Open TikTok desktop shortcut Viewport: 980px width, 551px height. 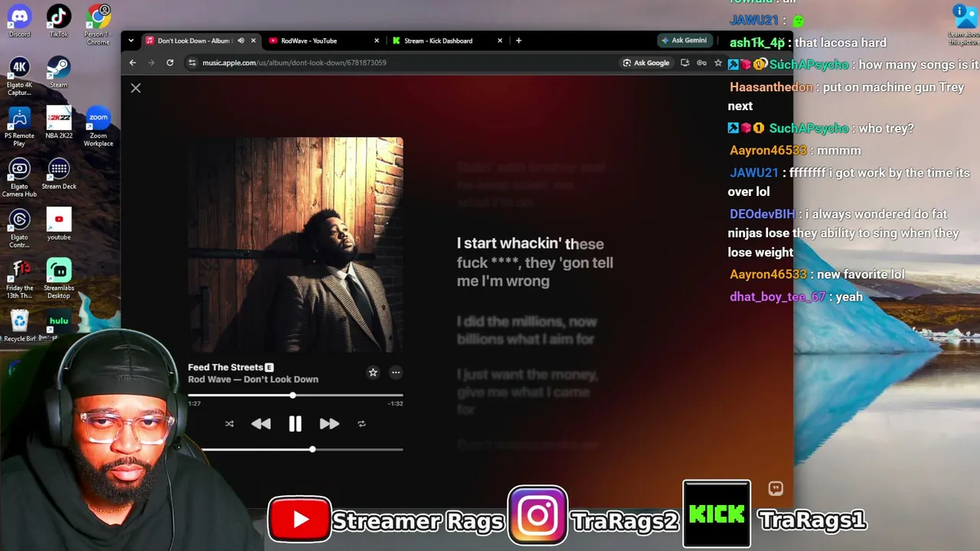(x=59, y=21)
